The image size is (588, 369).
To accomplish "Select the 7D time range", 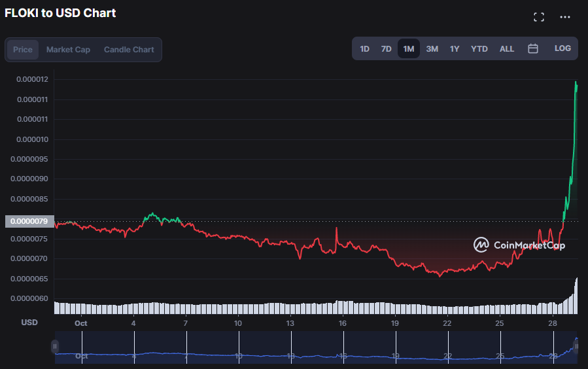I will [x=387, y=49].
